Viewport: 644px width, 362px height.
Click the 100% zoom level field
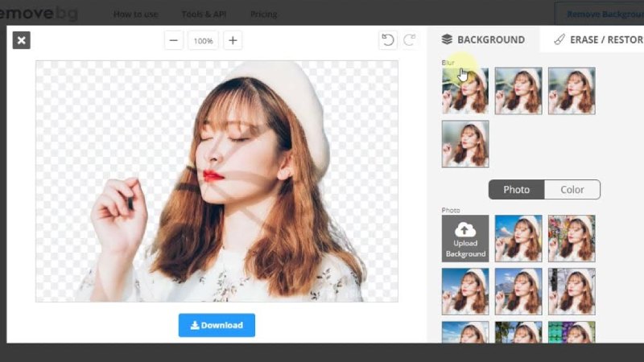(x=203, y=40)
